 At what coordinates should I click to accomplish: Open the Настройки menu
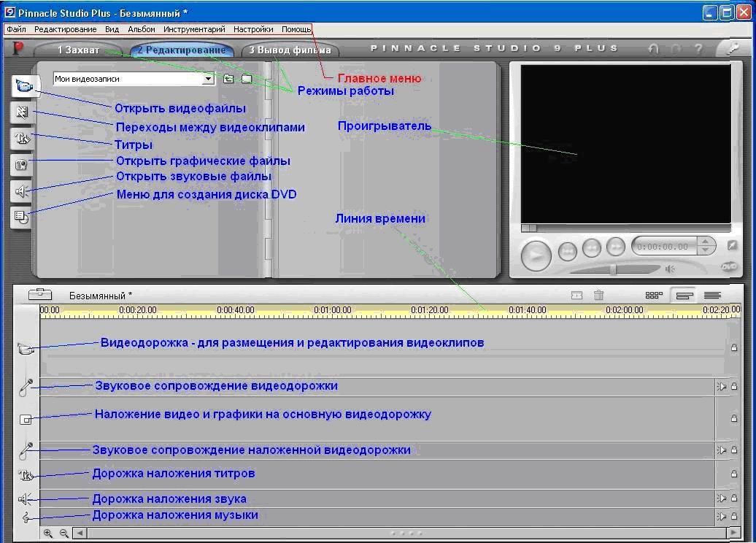tap(253, 29)
